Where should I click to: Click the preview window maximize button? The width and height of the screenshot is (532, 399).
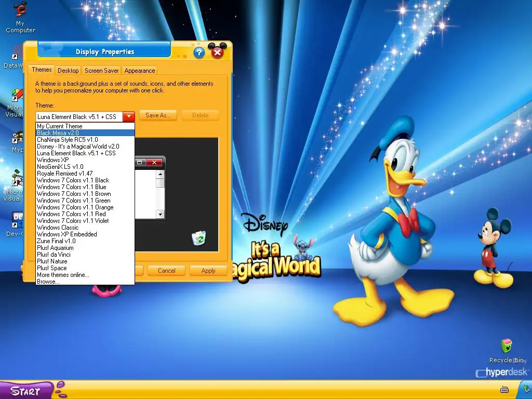coord(139,163)
